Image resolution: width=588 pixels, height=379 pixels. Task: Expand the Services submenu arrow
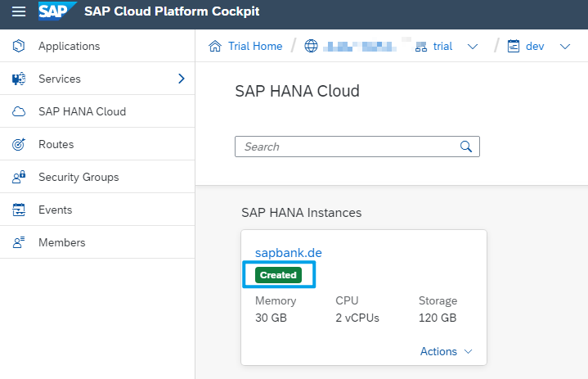(182, 79)
